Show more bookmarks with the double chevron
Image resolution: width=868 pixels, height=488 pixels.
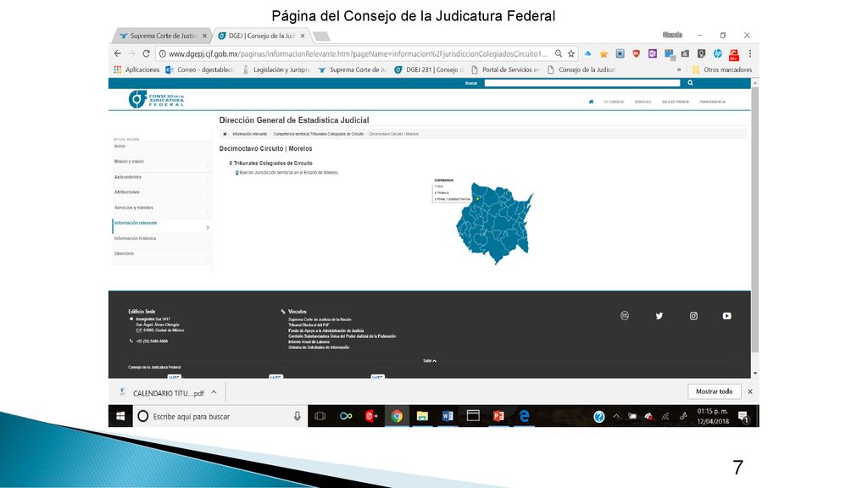(x=679, y=69)
